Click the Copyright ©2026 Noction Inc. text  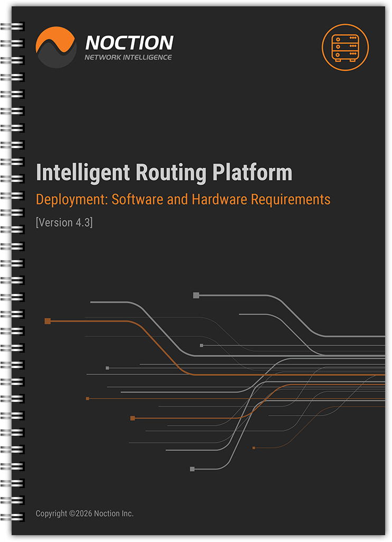[85, 513]
